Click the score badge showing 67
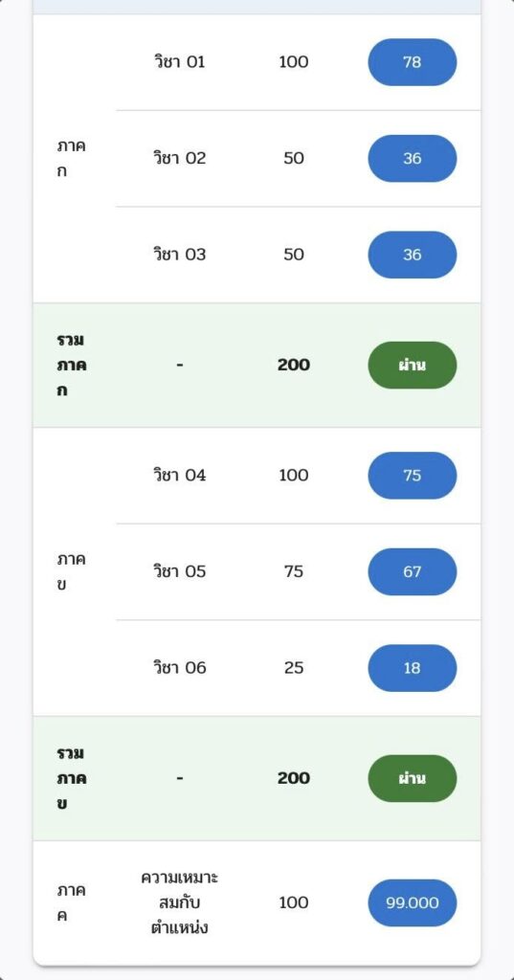 pos(413,572)
